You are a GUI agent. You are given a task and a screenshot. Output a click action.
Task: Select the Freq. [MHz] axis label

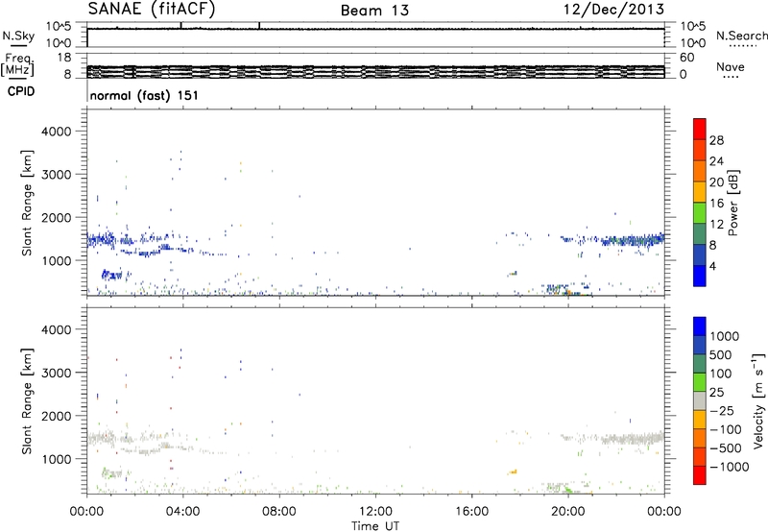tap(17, 64)
